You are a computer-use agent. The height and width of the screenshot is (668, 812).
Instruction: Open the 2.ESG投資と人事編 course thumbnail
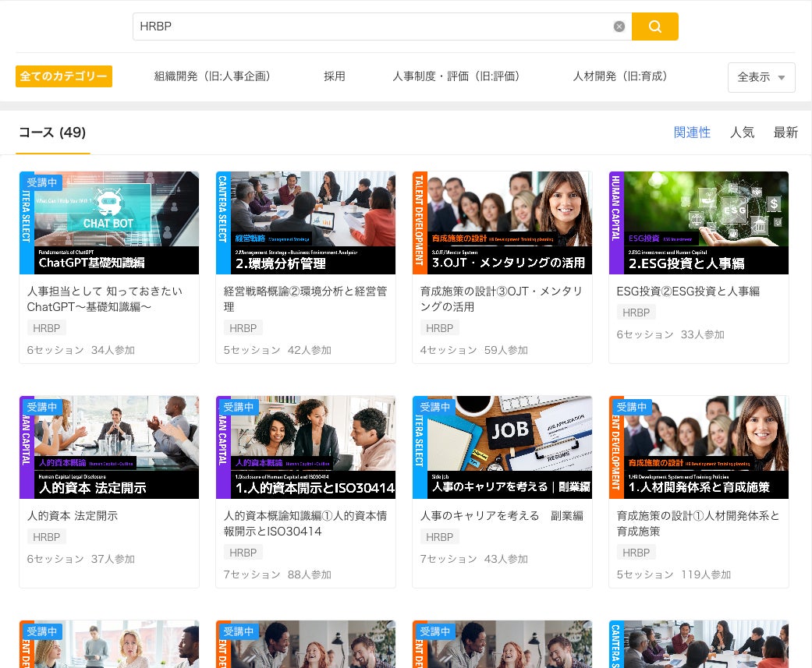click(x=699, y=222)
